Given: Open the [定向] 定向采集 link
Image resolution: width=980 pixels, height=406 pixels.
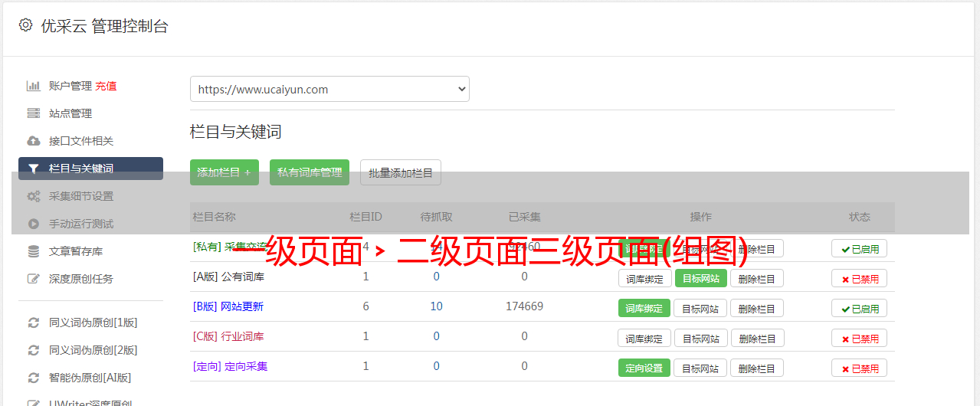Looking at the screenshot, I should 231,366.
